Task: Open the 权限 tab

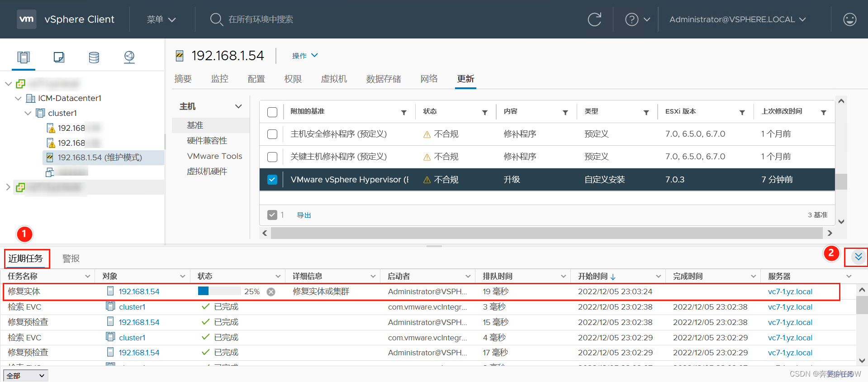Action: coord(293,79)
